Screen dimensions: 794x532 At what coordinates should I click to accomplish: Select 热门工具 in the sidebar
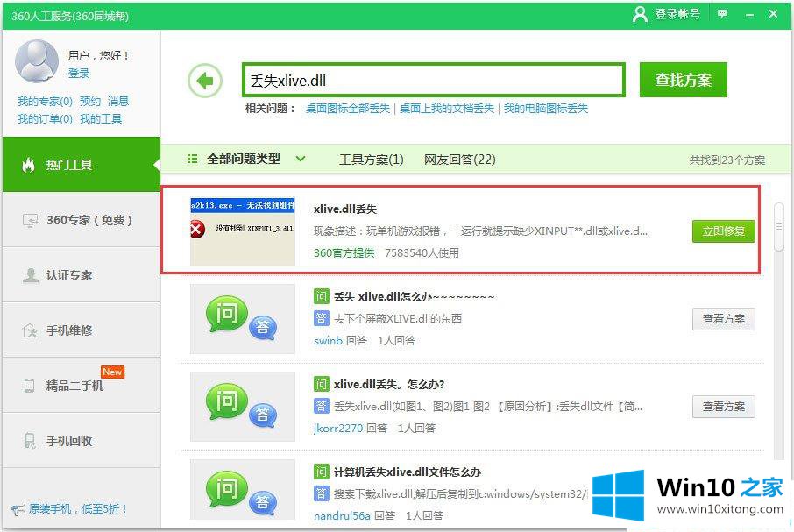tap(81, 165)
